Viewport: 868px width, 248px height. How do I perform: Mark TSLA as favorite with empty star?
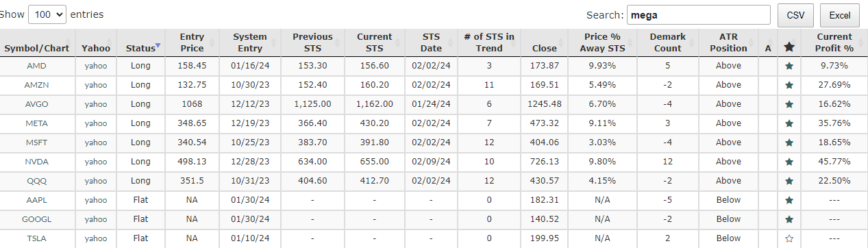pyautogui.click(x=789, y=238)
